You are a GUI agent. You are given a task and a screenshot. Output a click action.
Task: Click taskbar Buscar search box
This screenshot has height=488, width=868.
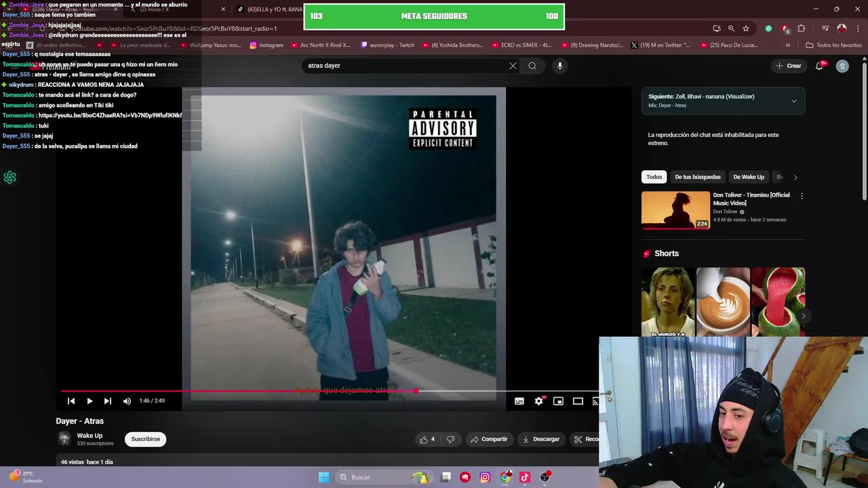click(384, 477)
